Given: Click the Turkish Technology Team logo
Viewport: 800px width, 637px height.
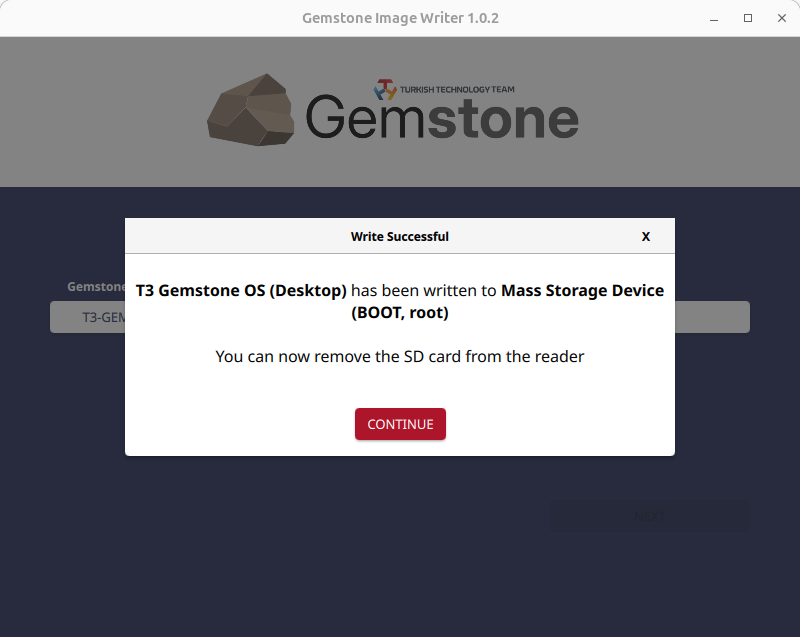Looking at the screenshot, I should click(x=444, y=89).
